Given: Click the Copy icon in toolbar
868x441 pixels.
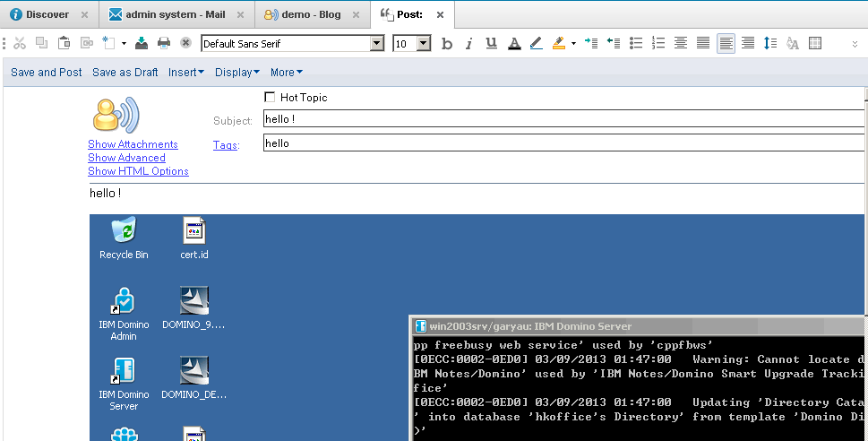Looking at the screenshot, I should coord(41,43).
